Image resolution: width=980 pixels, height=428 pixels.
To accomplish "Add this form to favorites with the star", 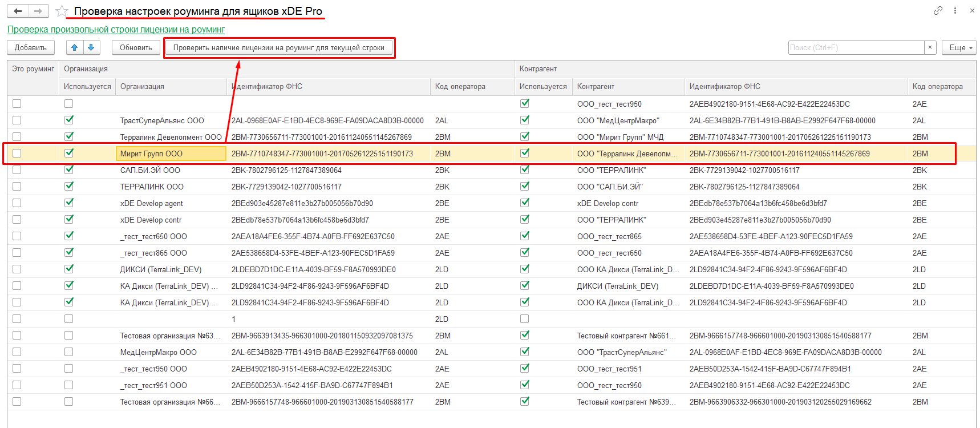I will [62, 11].
